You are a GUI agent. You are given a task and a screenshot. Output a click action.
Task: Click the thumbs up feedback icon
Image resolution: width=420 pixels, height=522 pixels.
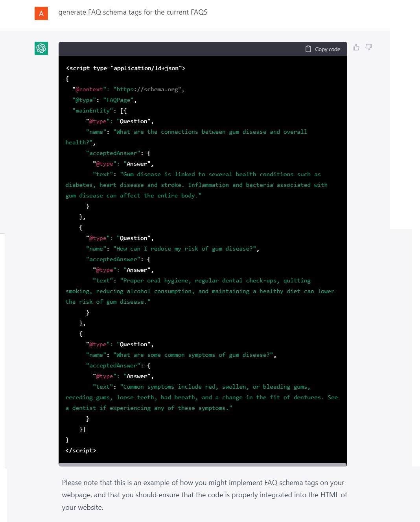tap(356, 47)
